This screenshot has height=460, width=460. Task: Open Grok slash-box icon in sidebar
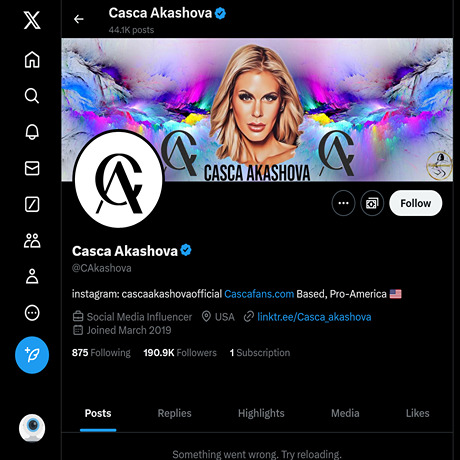pos(32,204)
